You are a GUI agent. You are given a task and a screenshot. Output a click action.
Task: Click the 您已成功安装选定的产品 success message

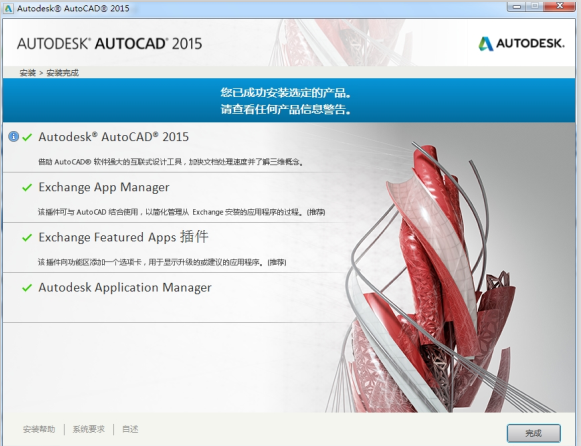(x=286, y=93)
